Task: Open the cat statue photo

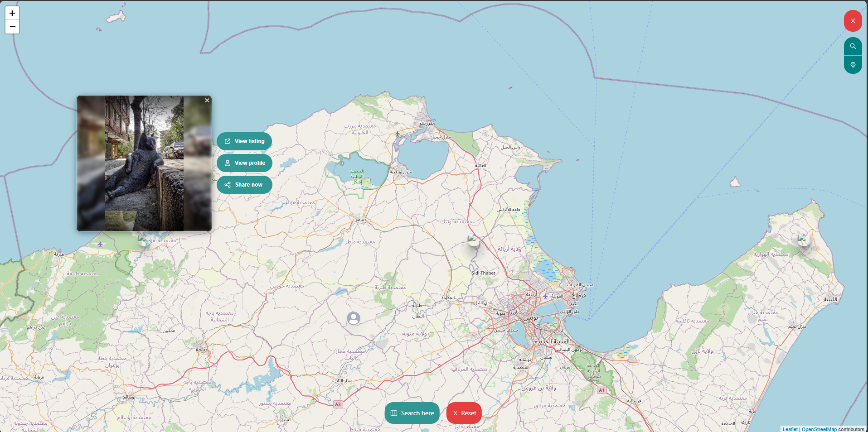Action: point(144,163)
